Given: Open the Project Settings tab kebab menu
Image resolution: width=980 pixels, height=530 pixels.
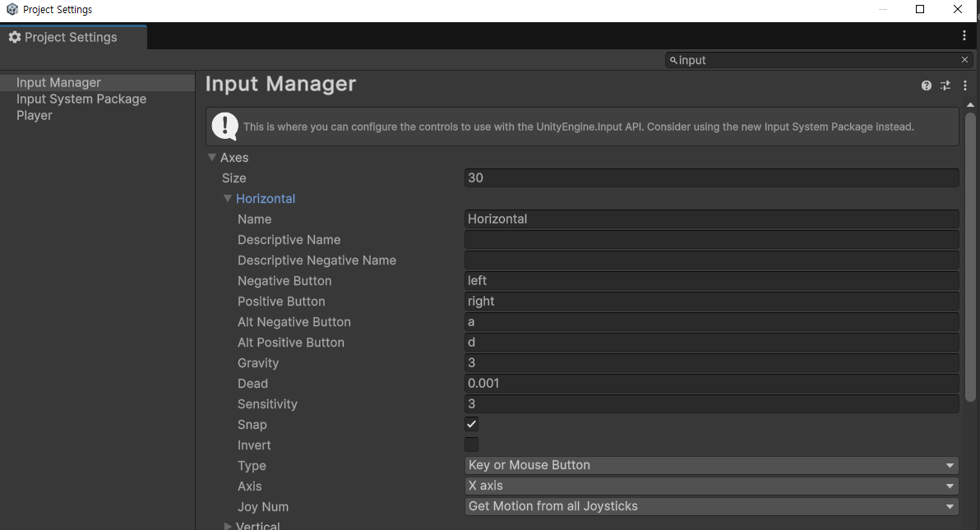Looking at the screenshot, I should [964, 36].
